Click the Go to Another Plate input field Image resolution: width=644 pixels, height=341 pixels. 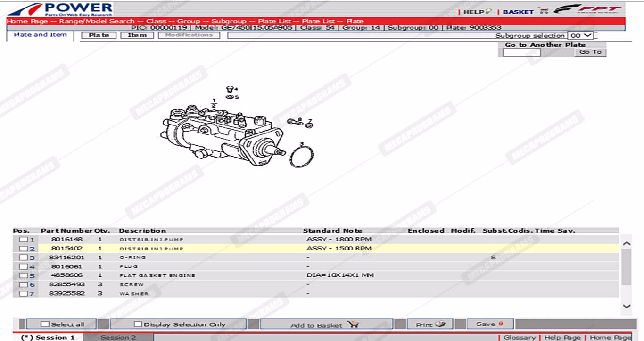(521, 52)
